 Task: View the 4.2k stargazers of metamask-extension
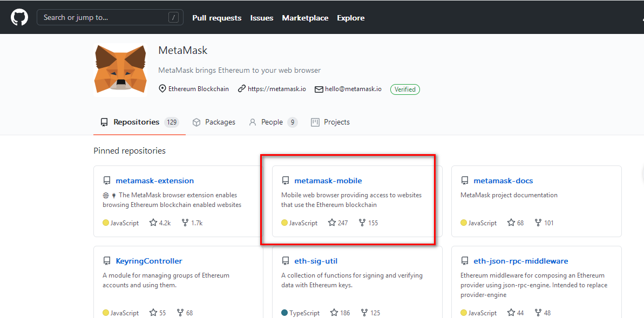pyautogui.click(x=160, y=223)
